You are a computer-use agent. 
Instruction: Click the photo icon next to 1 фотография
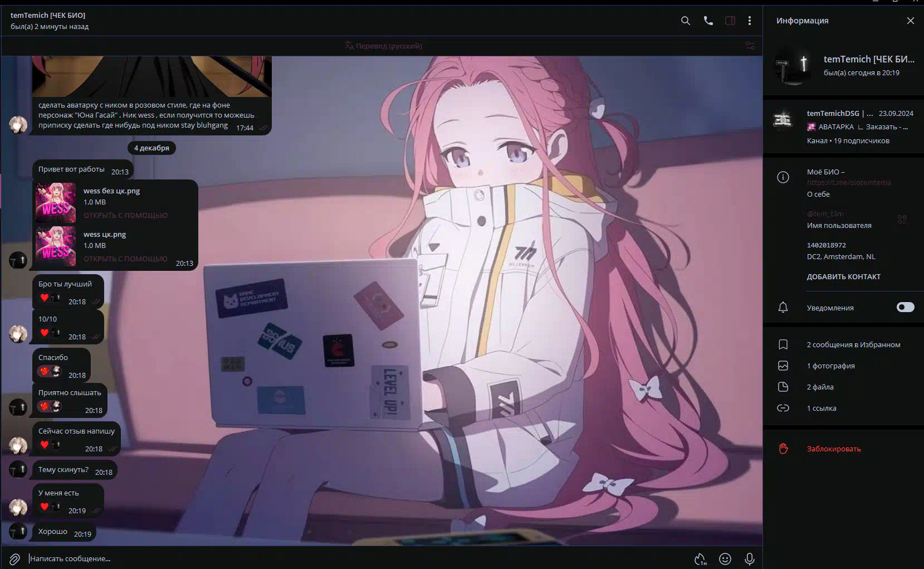point(783,366)
